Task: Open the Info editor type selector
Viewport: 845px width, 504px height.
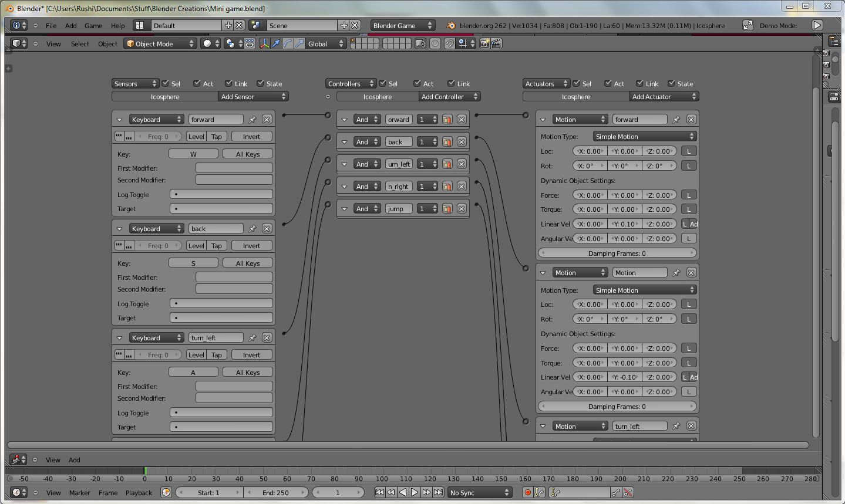Action: 19,25
